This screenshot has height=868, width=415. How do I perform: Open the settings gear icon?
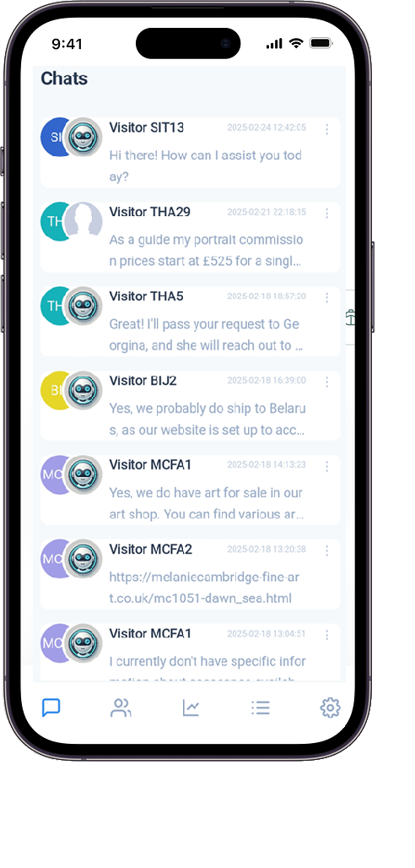coord(331,708)
